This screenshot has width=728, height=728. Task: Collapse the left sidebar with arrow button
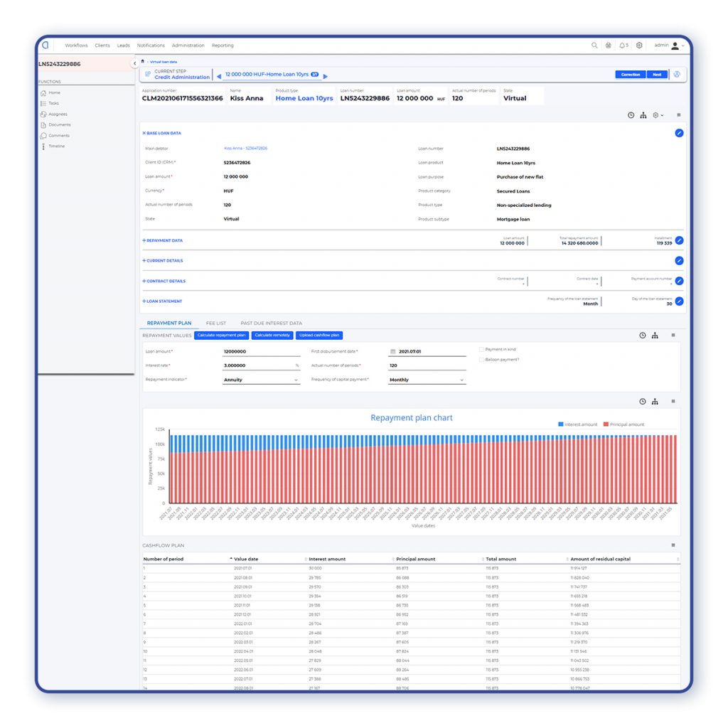[134, 64]
